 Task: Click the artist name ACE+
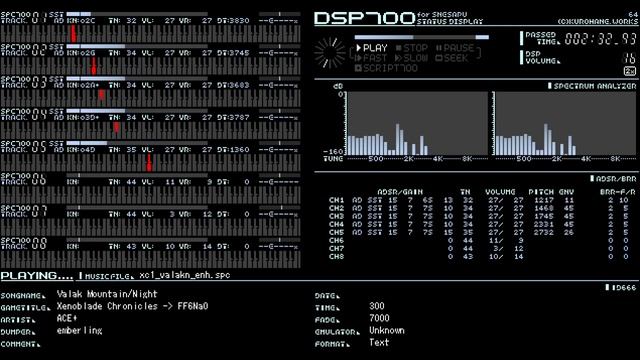tap(67, 318)
